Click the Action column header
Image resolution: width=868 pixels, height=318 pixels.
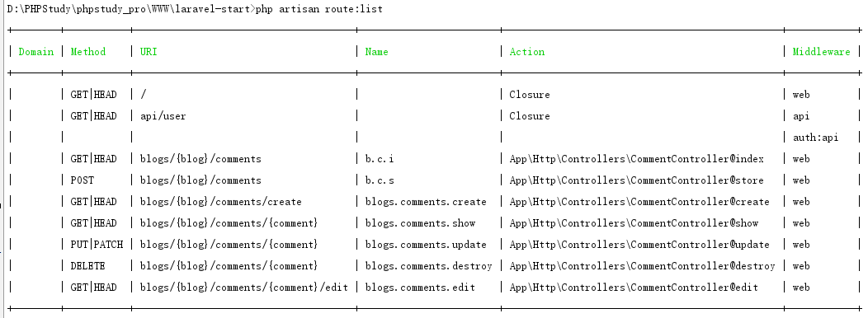[x=527, y=51]
